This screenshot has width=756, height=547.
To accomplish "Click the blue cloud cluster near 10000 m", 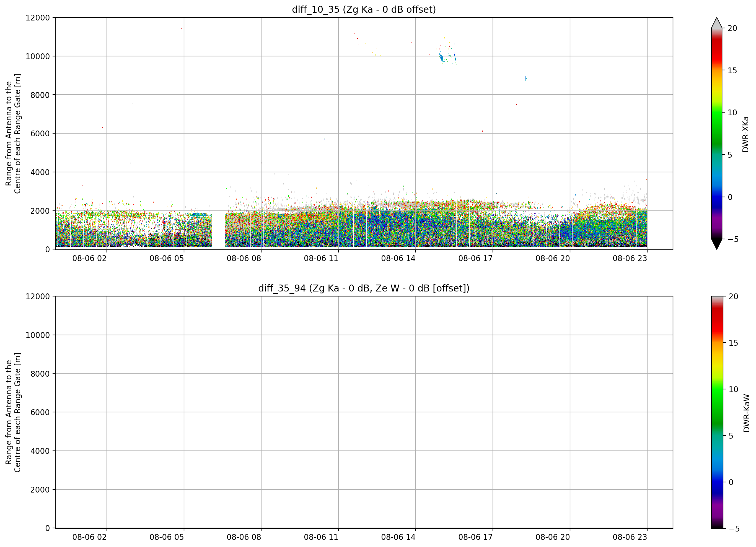I will coord(447,57).
